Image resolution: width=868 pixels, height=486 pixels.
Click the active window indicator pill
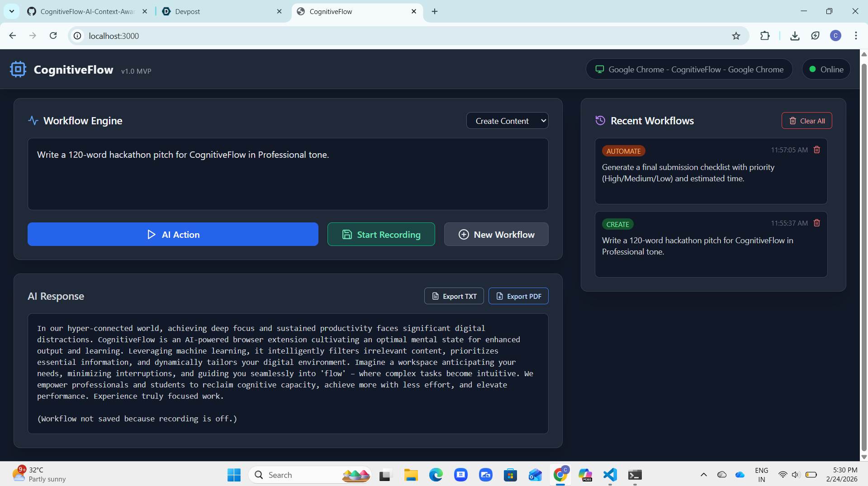click(689, 69)
